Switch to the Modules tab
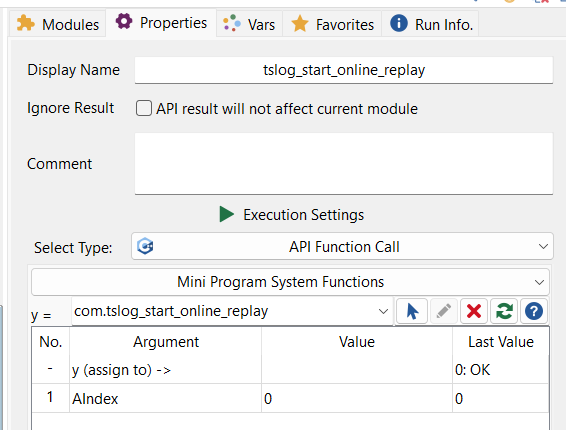Screen dimensions: 566x430 [58, 24]
